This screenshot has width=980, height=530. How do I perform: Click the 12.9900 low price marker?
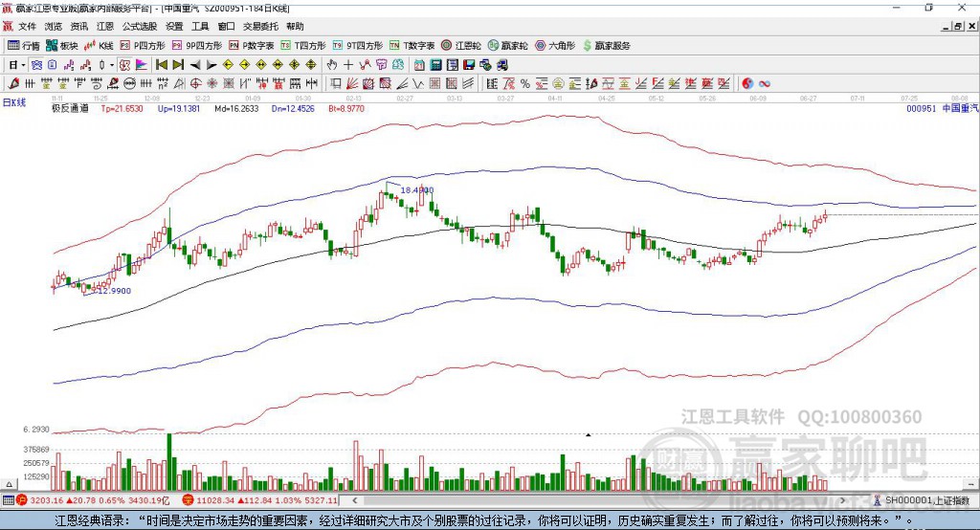[x=113, y=291]
